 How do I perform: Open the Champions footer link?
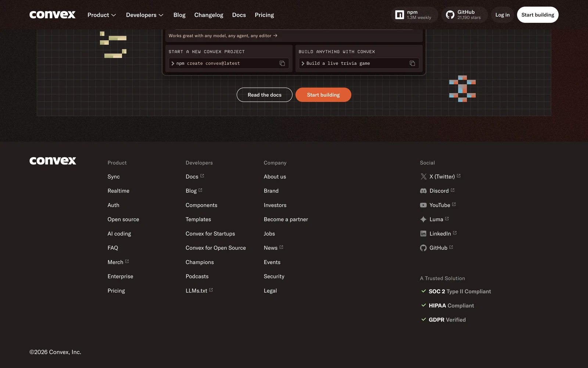[200, 262]
